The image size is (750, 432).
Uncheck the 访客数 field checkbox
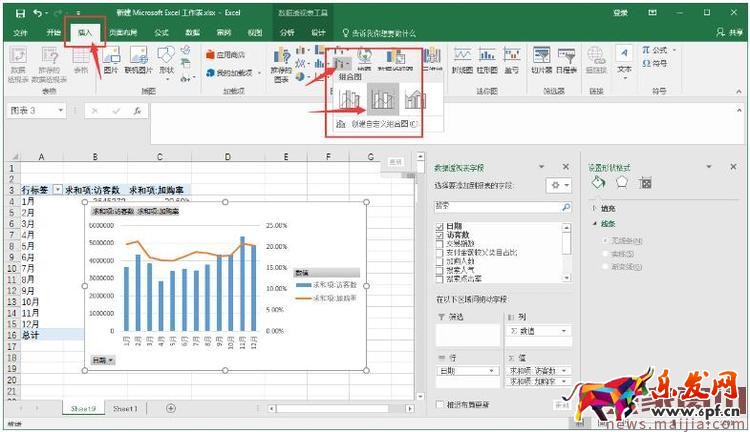(440, 236)
